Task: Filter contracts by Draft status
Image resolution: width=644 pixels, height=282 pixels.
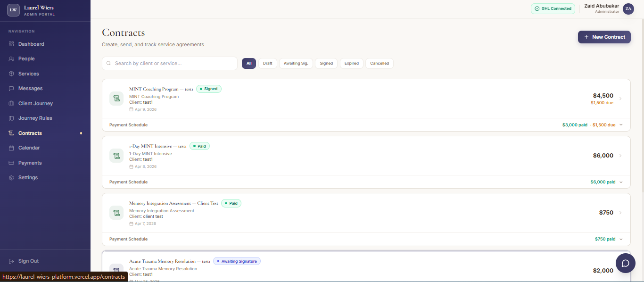Action: (267, 63)
